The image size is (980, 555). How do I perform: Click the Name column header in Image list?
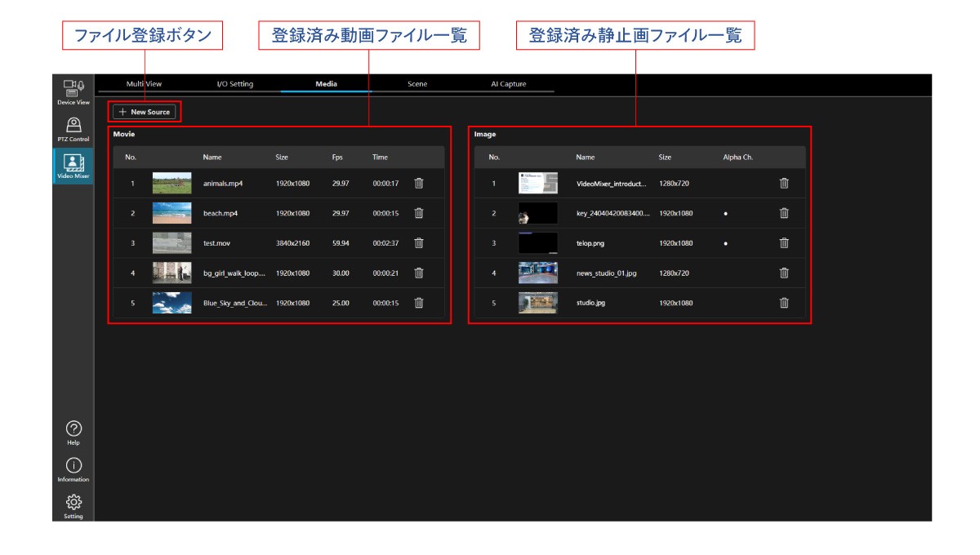tap(585, 158)
